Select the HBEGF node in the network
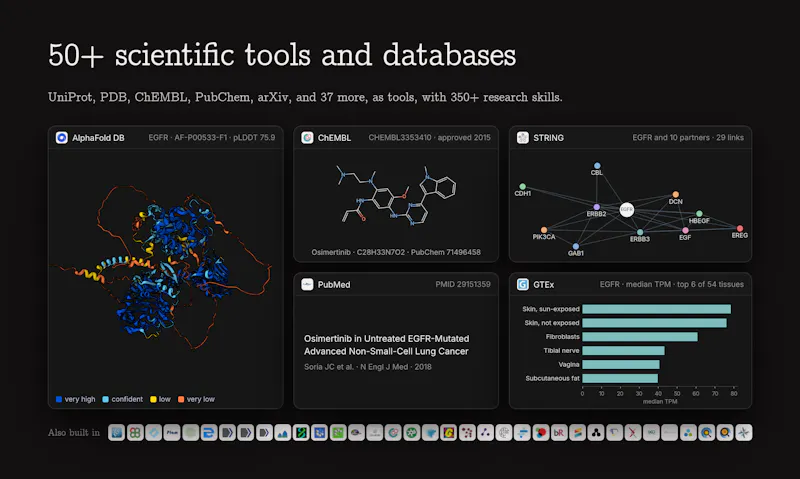This screenshot has height=479, width=800. (x=699, y=214)
